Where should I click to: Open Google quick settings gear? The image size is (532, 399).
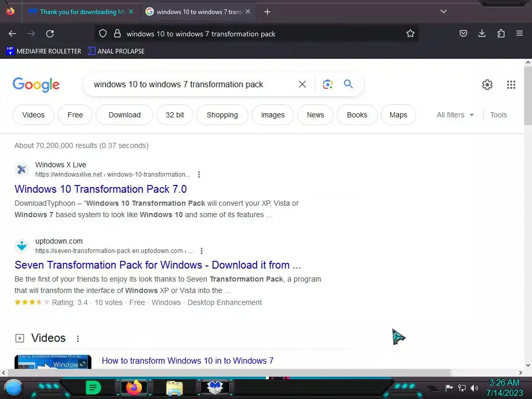click(x=487, y=85)
